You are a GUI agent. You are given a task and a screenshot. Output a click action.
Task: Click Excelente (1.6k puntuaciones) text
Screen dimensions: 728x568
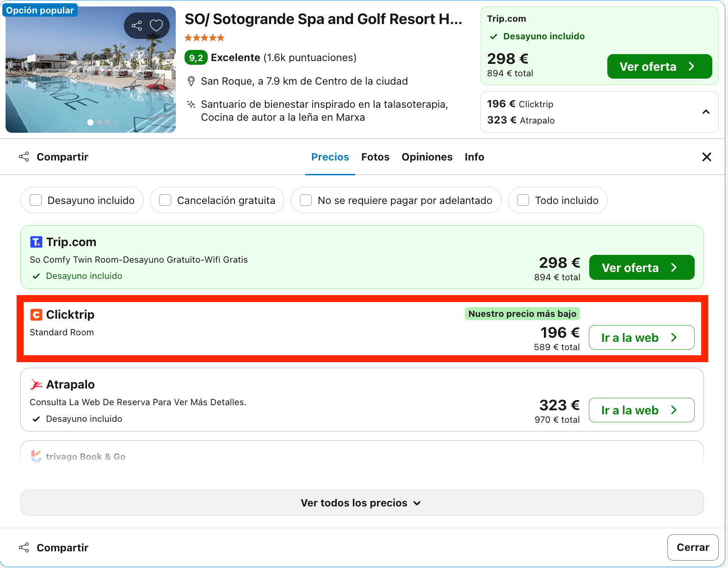(284, 58)
